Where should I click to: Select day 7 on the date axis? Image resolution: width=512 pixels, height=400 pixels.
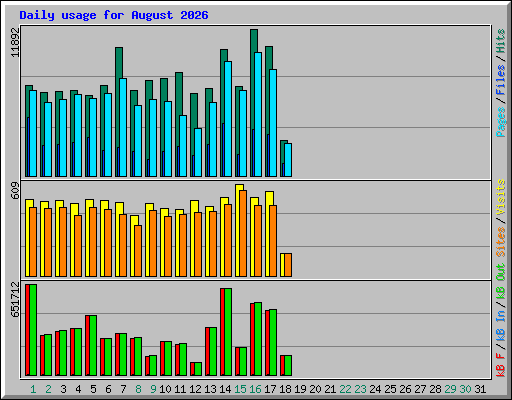123,389
